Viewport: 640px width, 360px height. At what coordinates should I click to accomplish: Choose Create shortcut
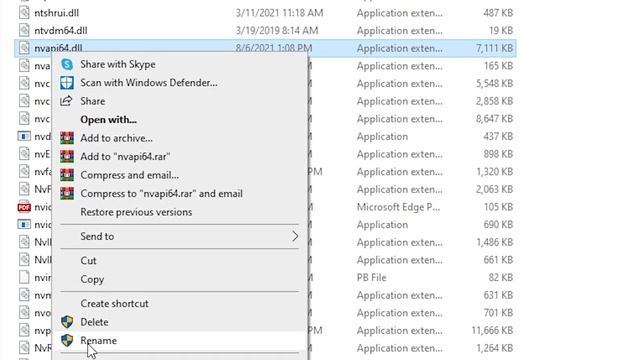coord(114,304)
